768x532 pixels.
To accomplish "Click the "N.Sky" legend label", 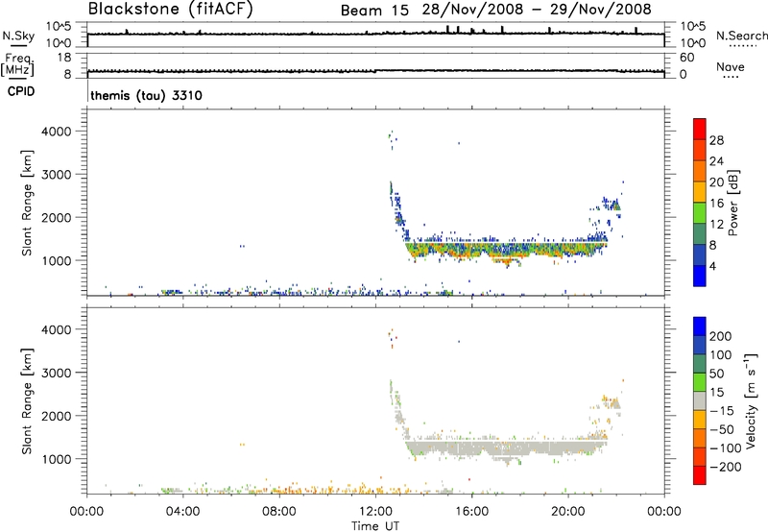I will (18, 36).
